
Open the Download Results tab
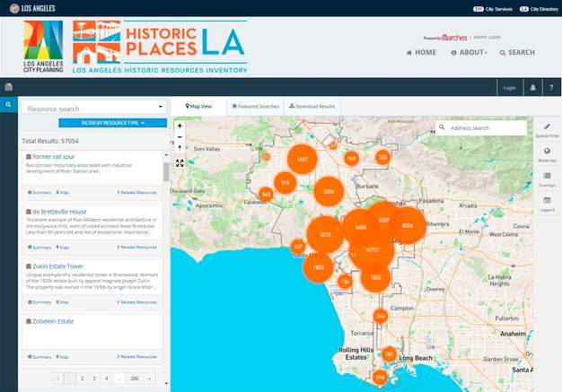[x=315, y=106]
